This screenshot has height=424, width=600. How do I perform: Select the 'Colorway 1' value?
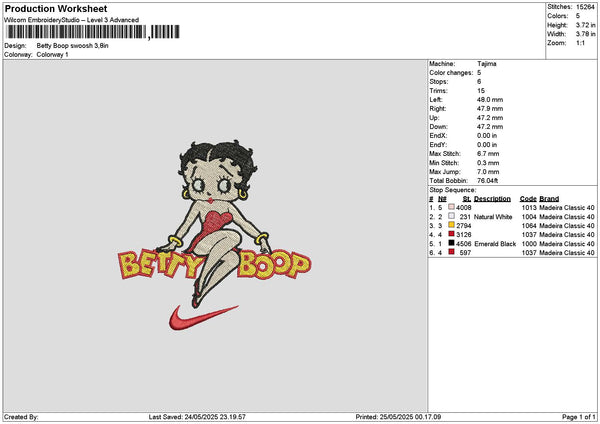[x=52, y=55]
